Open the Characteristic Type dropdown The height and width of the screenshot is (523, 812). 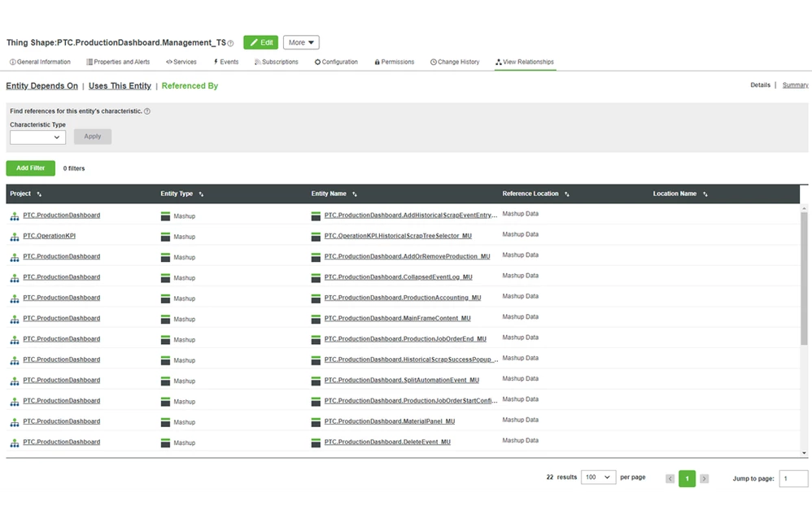tap(37, 137)
